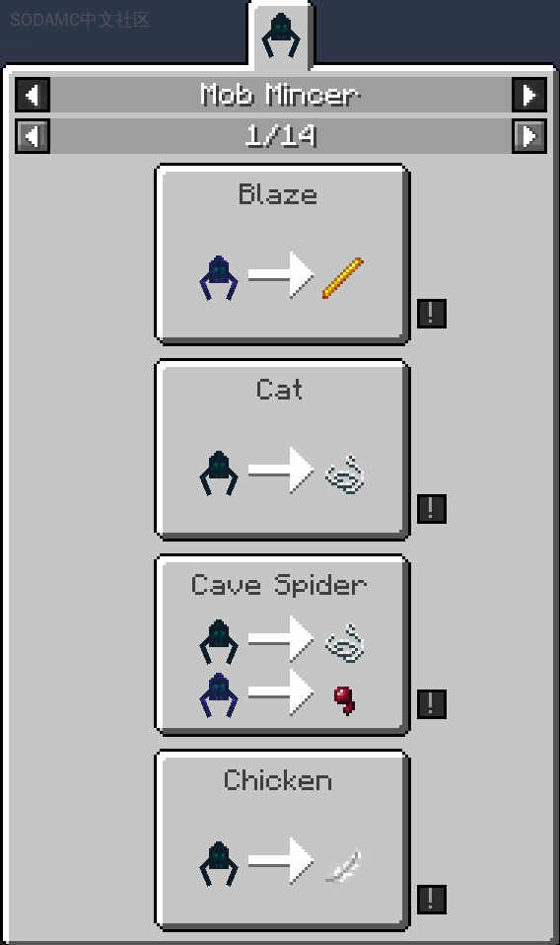Screen dimensions: 560x945
Task: Select the feather output in Chicken recipe
Action: pyautogui.click(x=343, y=865)
